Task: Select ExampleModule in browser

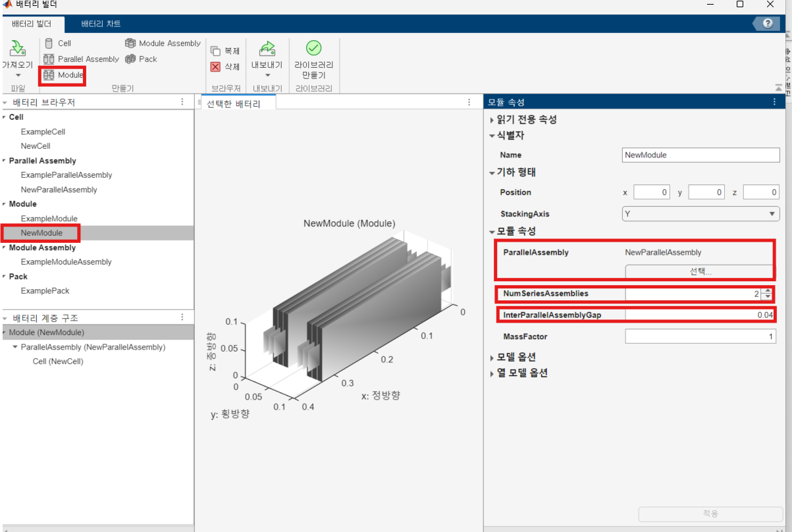Action: 49,219
